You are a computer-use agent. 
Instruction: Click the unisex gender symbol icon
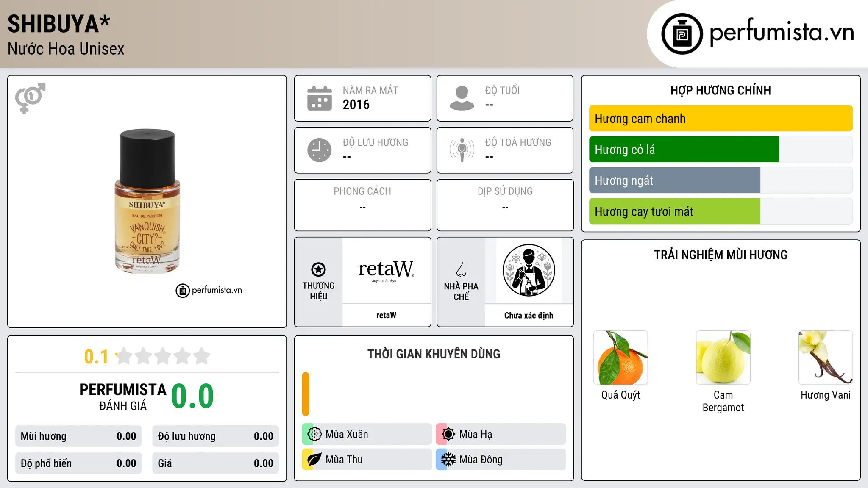point(30,98)
